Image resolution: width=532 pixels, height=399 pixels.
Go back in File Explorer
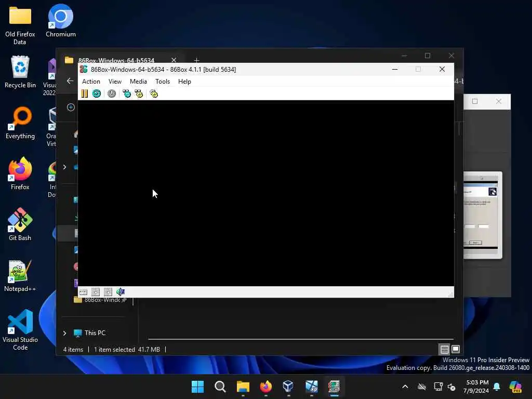click(x=70, y=81)
